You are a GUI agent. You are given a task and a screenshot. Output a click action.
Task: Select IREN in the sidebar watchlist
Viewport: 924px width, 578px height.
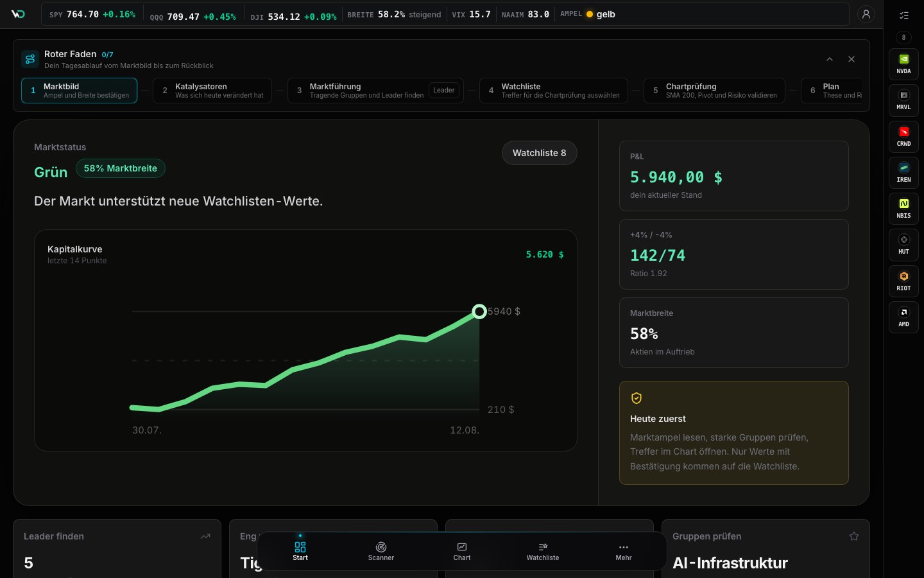(903, 173)
